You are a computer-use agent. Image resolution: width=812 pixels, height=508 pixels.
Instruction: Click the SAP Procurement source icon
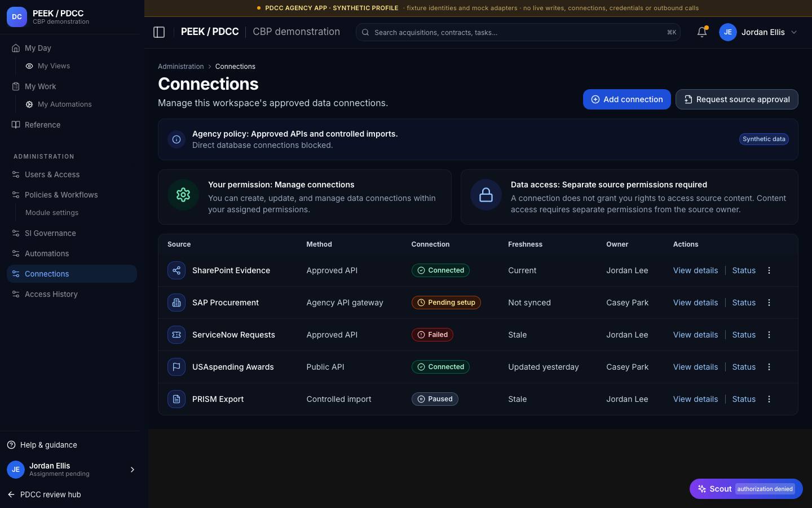176,303
